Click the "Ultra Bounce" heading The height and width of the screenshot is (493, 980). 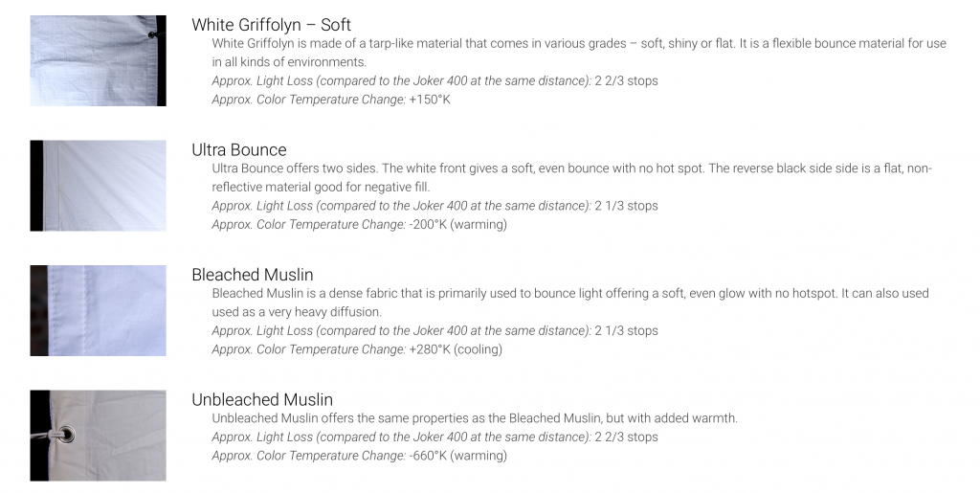[x=238, y=149]
